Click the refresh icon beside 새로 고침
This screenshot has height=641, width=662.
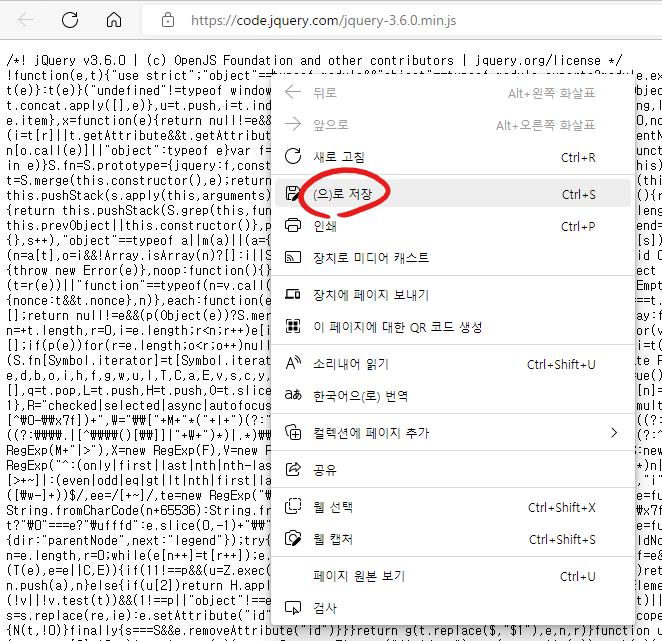(293, 156)
